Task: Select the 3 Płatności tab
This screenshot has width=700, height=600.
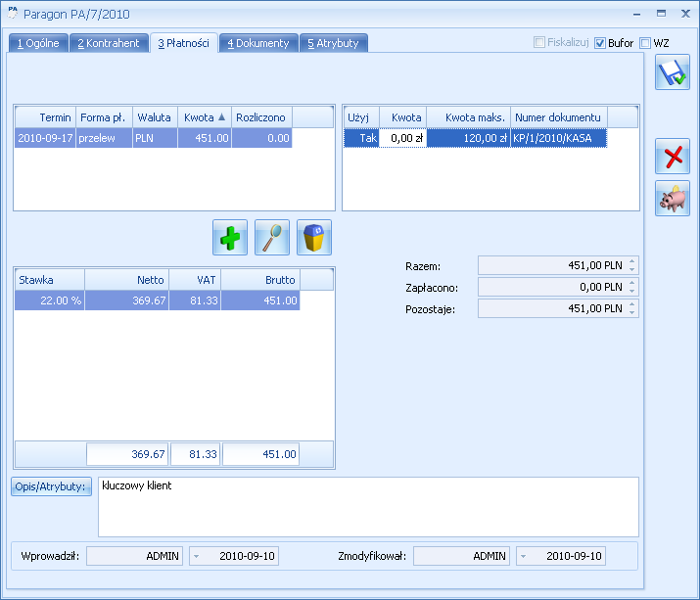Action: coord(184,43)
